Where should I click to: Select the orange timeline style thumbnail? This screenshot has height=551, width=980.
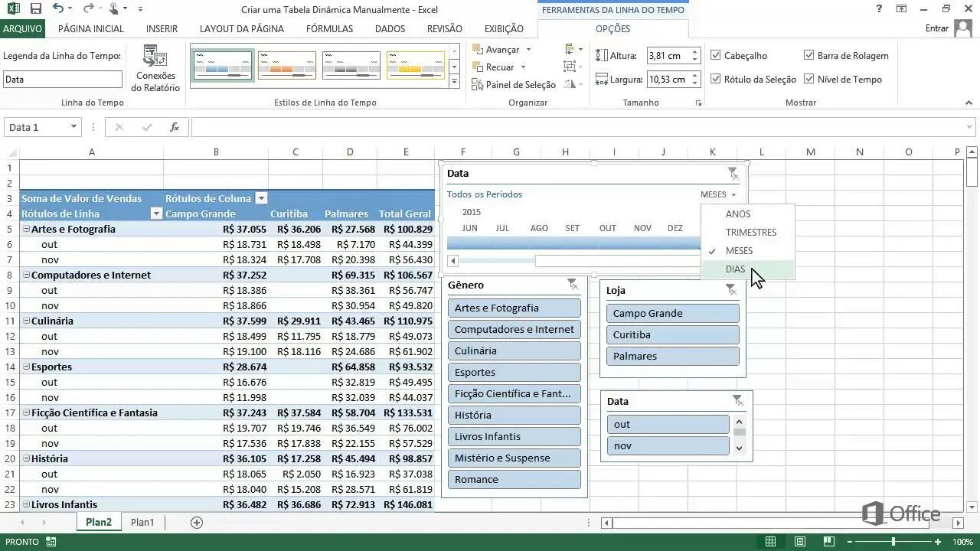tap(287, 66)
